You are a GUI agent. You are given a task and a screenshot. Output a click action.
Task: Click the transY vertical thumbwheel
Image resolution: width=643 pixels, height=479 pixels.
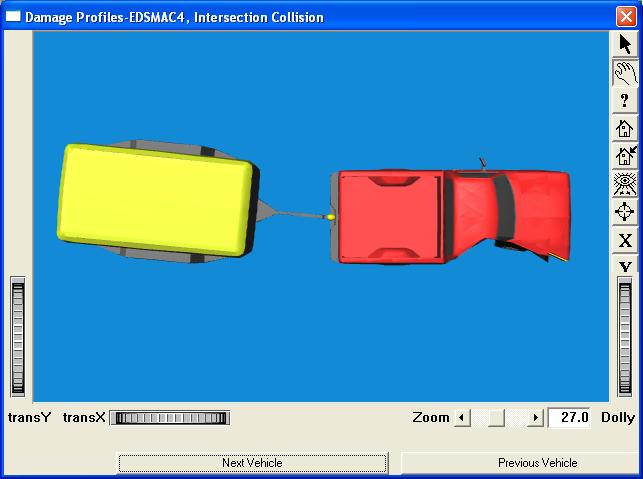point(17,338)
